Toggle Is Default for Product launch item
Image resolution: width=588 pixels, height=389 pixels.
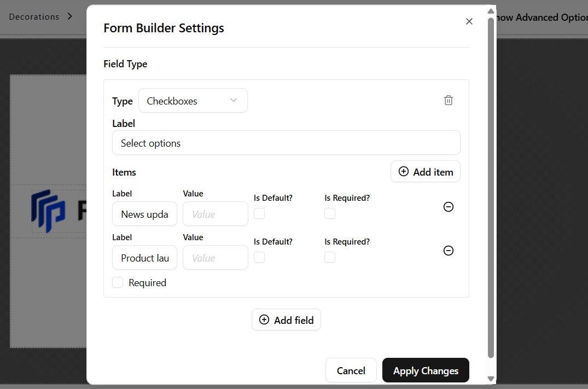click(x=259, y=257)
